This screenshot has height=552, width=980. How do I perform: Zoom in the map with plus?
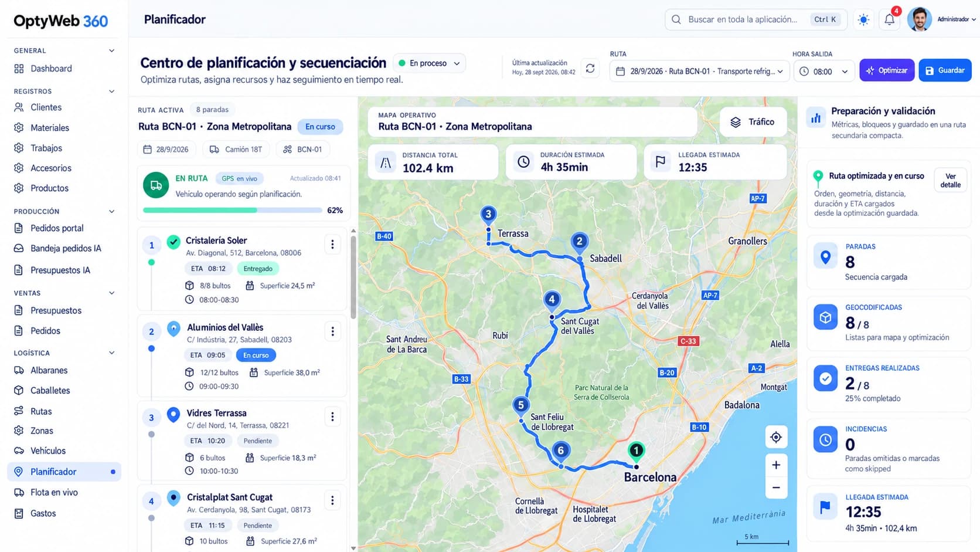[776, 465]
